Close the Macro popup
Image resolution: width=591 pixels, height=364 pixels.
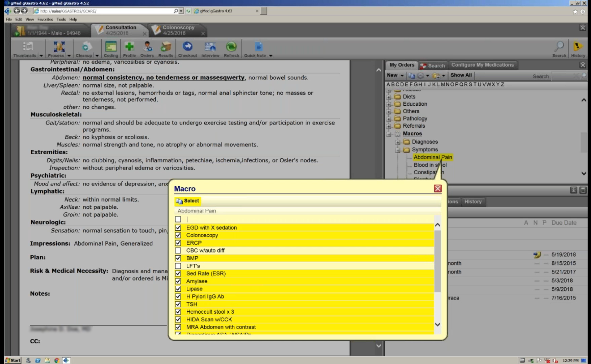[x=438, y=188]
